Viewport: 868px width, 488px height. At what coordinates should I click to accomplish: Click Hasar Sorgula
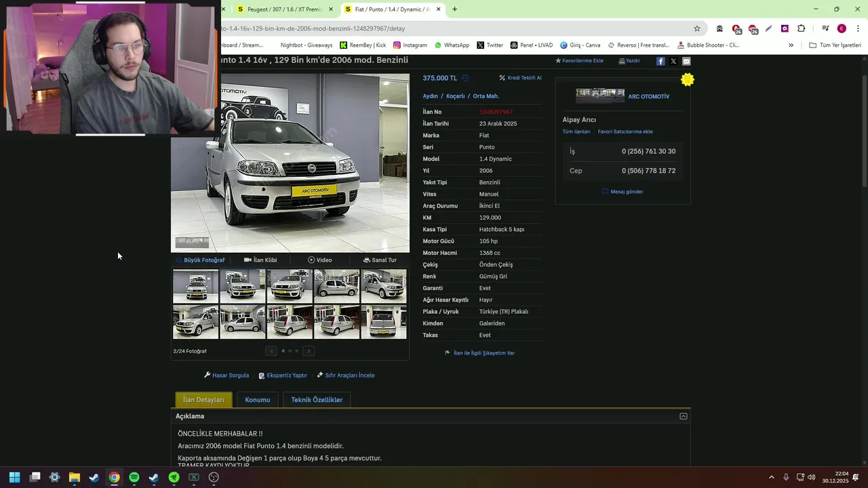point(226,375)
